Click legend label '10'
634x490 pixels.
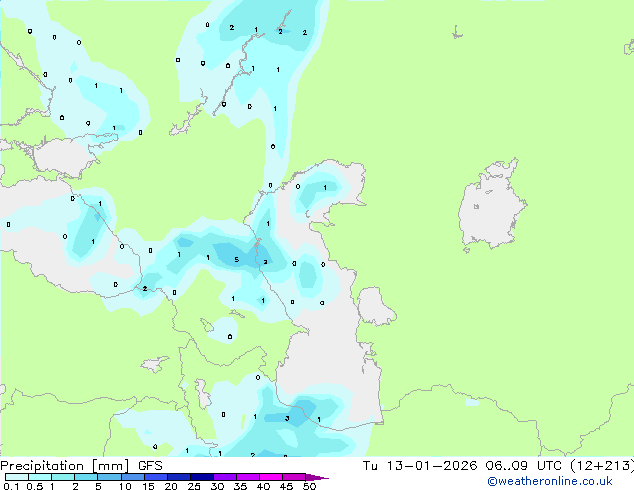pos(125,486)
